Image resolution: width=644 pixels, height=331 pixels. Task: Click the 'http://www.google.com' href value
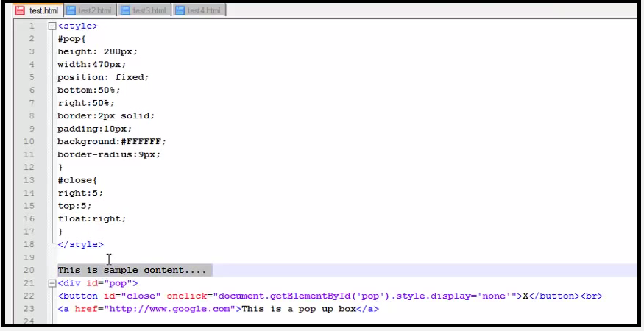point(169,309)
